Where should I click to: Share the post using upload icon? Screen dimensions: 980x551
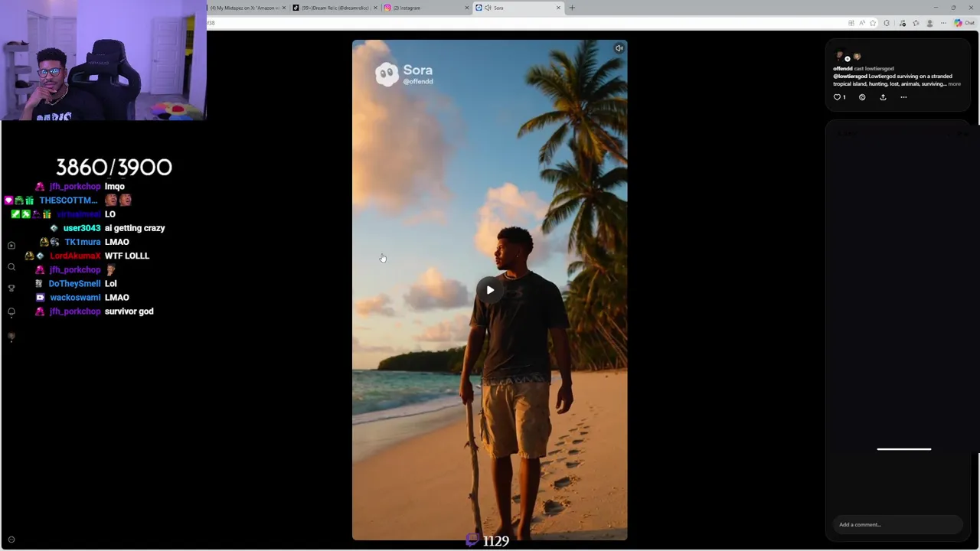coord(883,97)
